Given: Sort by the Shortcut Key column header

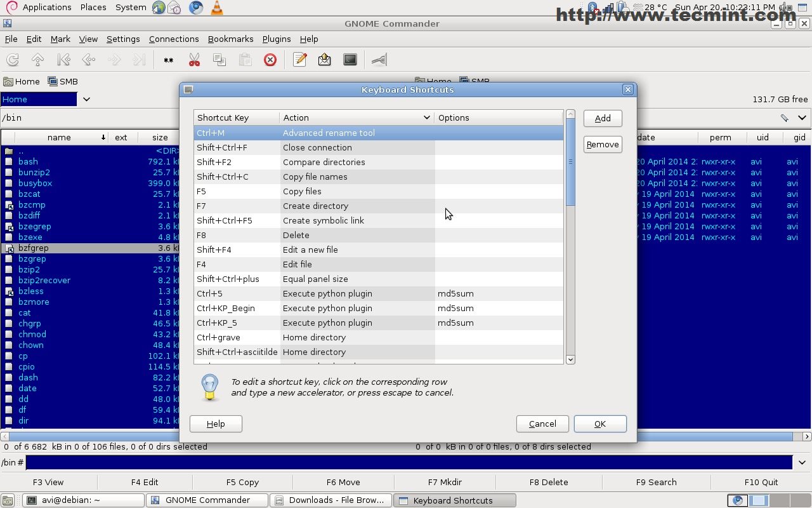Looking at the screenshot, I should point(236,117).
